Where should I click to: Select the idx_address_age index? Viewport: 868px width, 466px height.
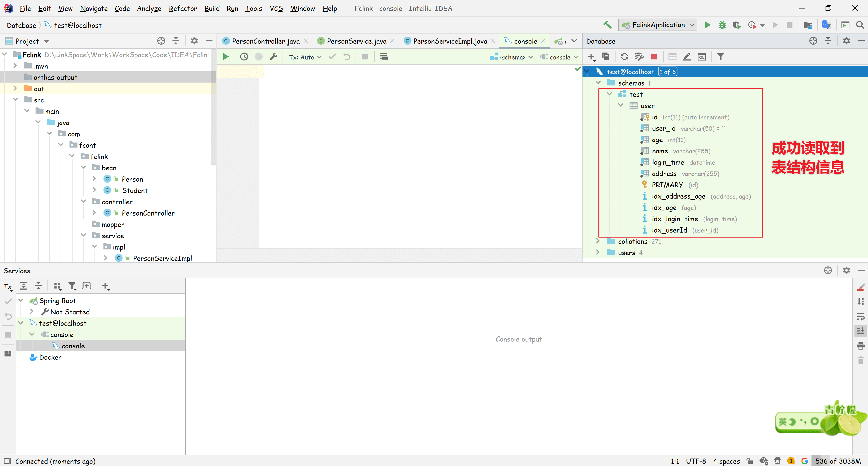678,196
